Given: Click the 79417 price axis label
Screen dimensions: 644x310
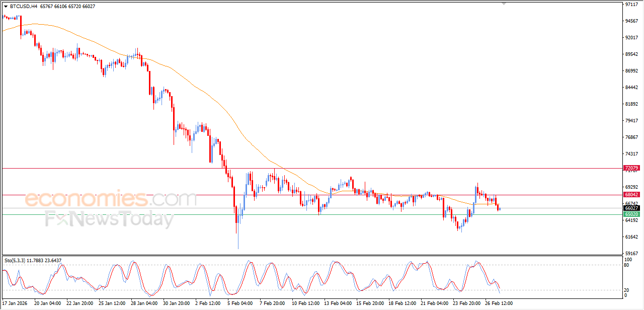Looking at the screenshot, I should coord(632,121).
